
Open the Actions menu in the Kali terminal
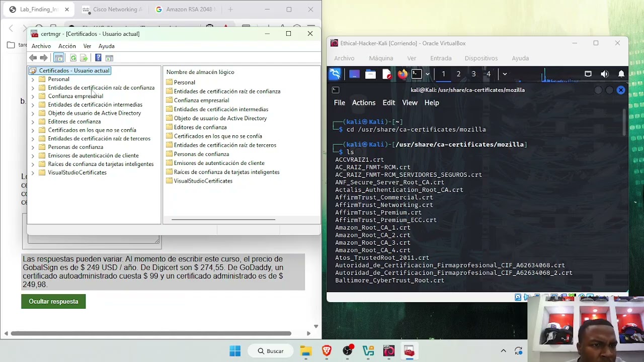coord(364,103)
